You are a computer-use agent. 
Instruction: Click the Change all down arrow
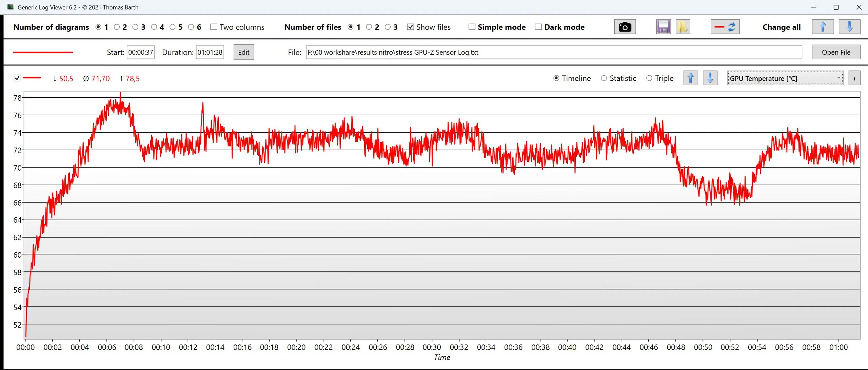[x=849, y=27]
